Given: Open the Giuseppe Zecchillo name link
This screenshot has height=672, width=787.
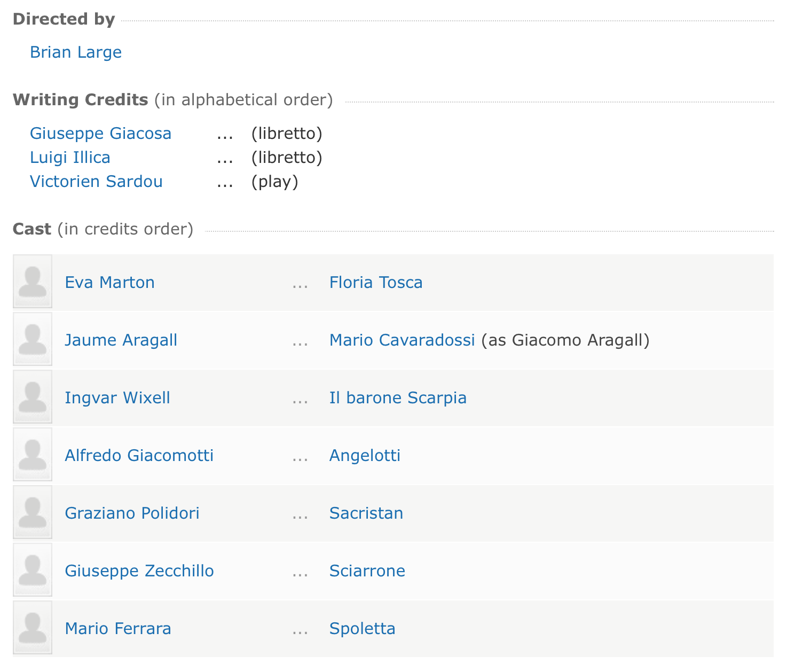Looking at the screenshot, I should pos(139,571).
